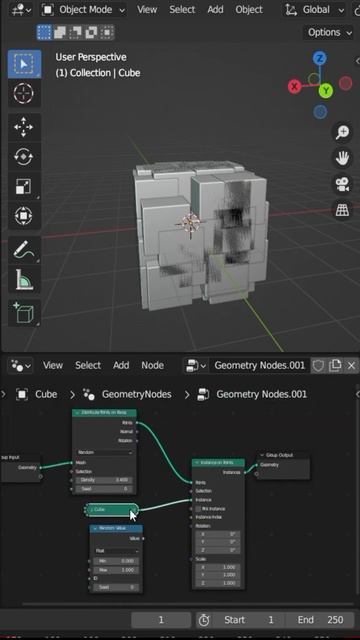Open node editor type dropdown
Image resolution: width=360 pixels, height=640 pixels.
click(20, 365)
